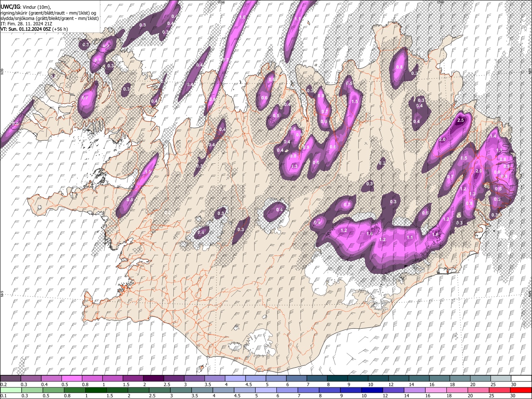Select top-row legend swatch between 2 and 2.5
Viewport: 532px width, 399px height.
point(153,378)
